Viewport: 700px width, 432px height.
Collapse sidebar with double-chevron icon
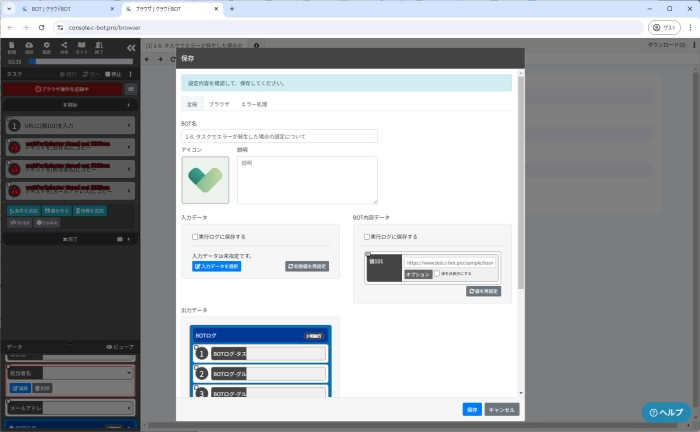tap(131, 47)
